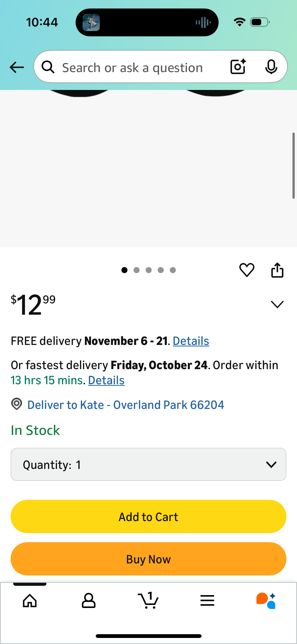
Task: Open Details link for free delivery
Action: 191,341
